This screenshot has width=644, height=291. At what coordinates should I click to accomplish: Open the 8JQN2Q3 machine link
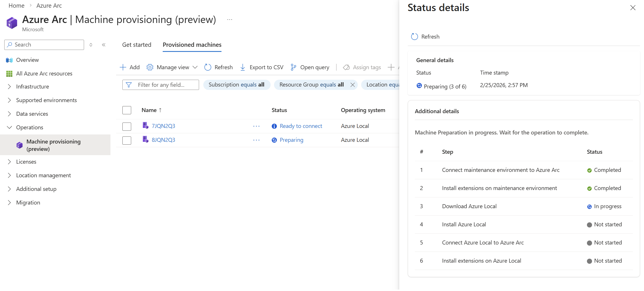click(x=163, y=140)
